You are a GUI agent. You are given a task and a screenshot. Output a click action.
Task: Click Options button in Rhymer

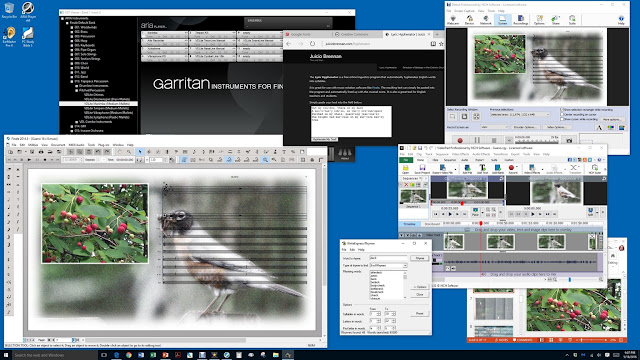pos(420,287)
